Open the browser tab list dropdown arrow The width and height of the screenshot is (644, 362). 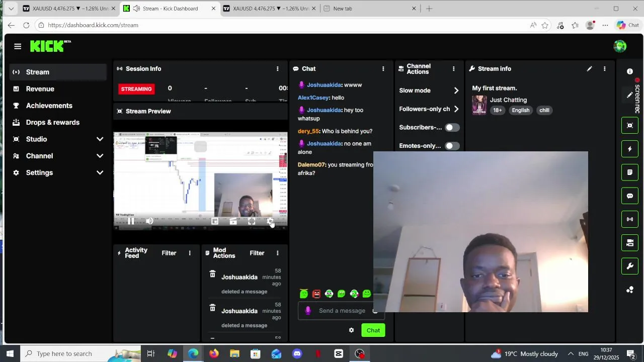click(x=11, y=9)
